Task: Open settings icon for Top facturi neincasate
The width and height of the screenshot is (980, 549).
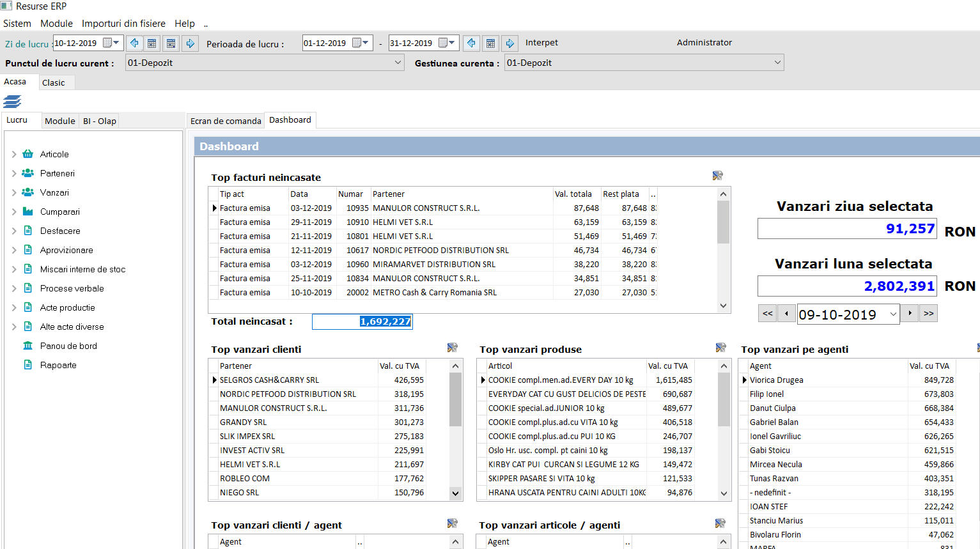Action: (x=717, y=176)
